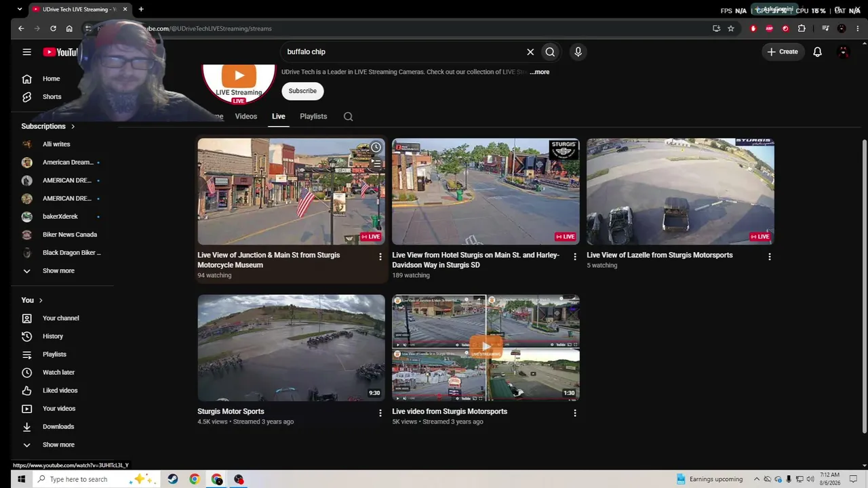The height and width of the screenshot is (488, 868).
Task: Subscribe to the UDrive Tech channel
Action: coord(302,91)
